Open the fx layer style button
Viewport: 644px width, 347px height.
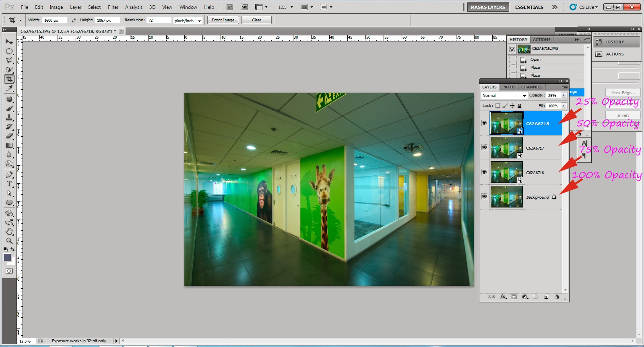pyautogui.click(x=503, y=297)
